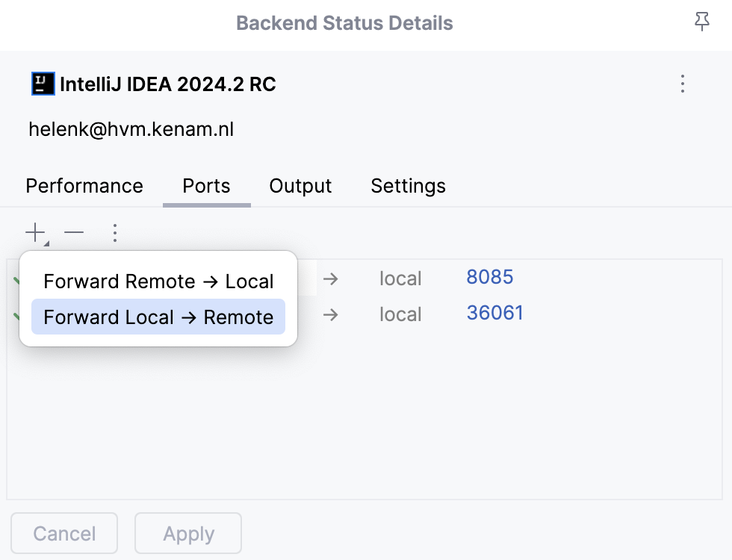Switch to the Settings tab
732x560 pixels.
point(408,186)
